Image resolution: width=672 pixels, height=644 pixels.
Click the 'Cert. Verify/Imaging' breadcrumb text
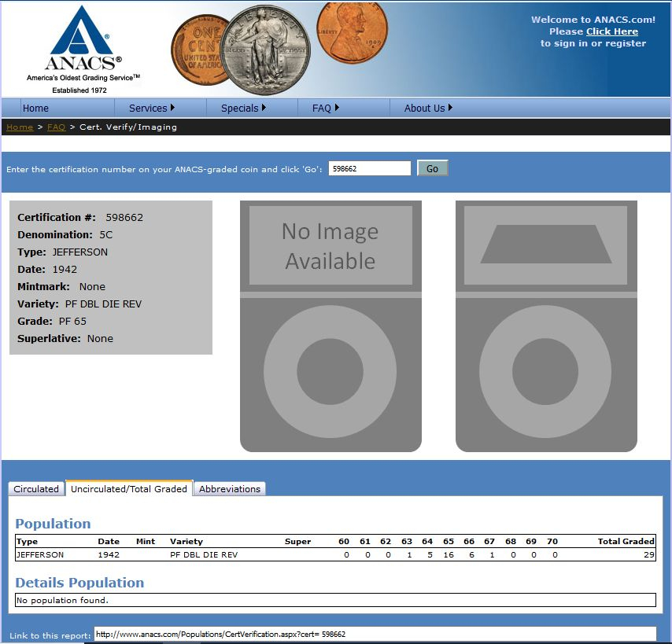(x=128, y=127)
